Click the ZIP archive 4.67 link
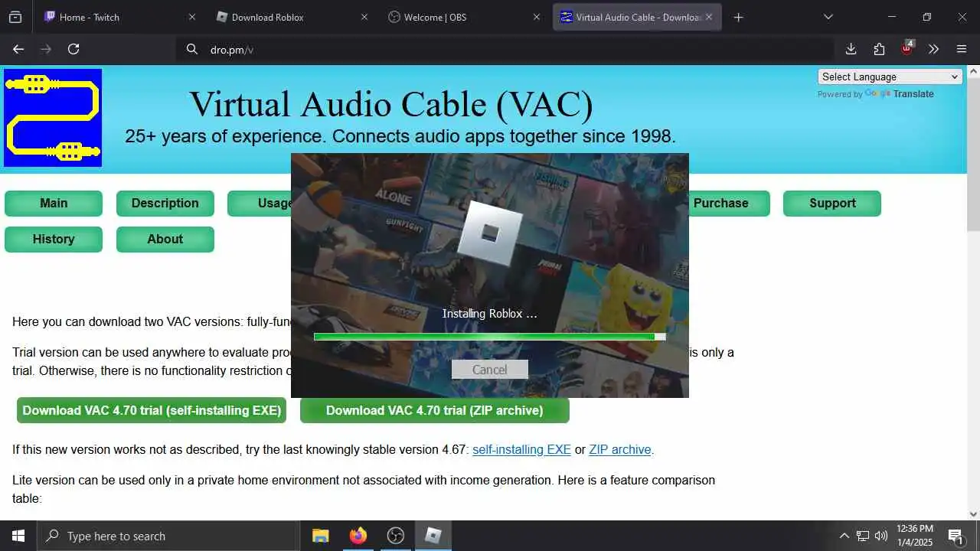980x551 pixels. 620,450
